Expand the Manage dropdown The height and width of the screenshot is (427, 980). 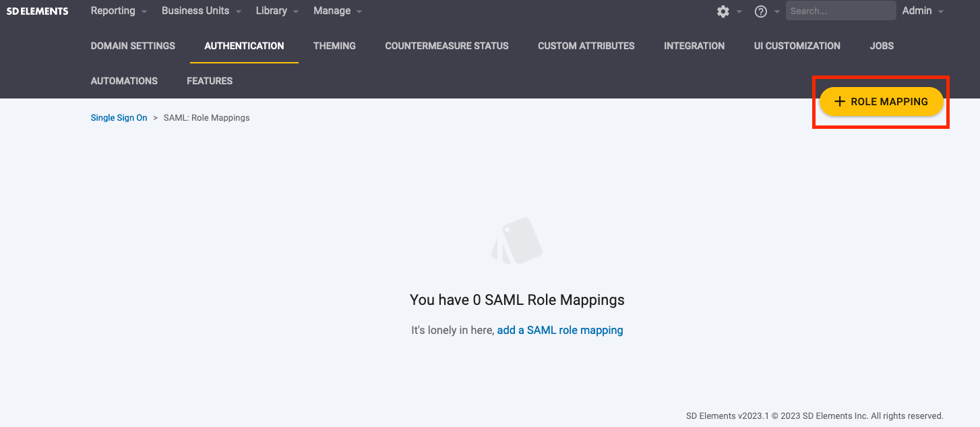point(332,11)
